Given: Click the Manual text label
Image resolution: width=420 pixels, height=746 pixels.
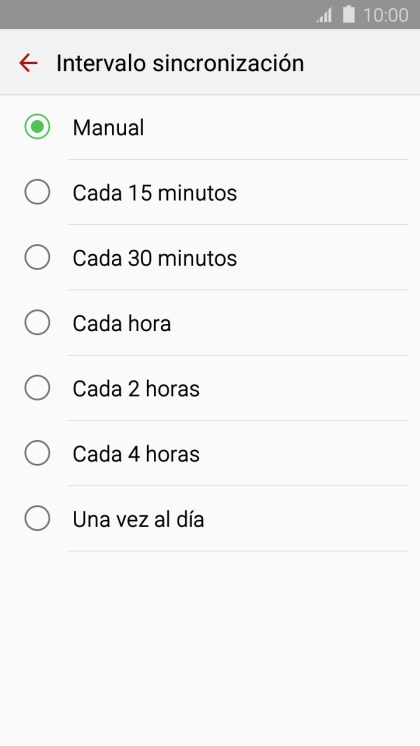Looking at the screenshot, I should 108,128.
